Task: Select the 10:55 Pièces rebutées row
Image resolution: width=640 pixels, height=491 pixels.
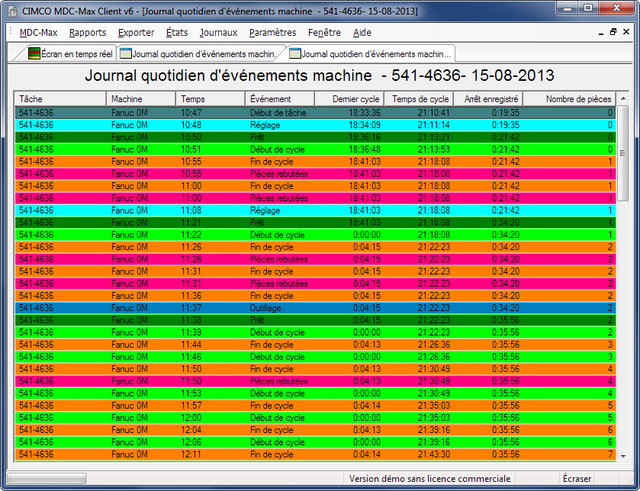Action: (x=315, y=174)
